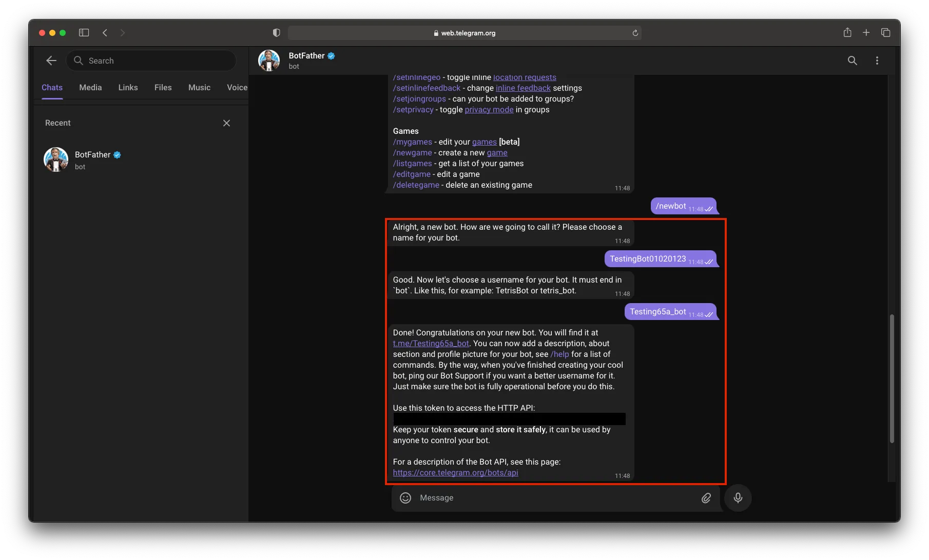
Task: Focus the Message input field
Action: (x=556, y=498)
